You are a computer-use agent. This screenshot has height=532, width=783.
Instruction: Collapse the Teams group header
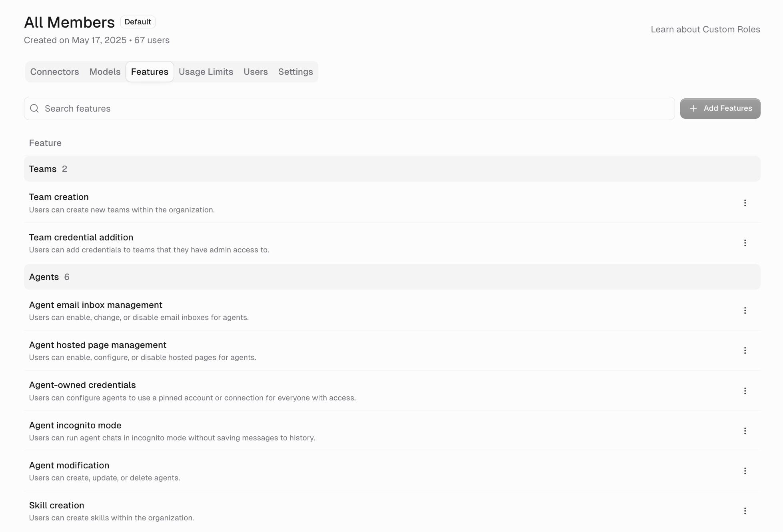coord(392,169)
